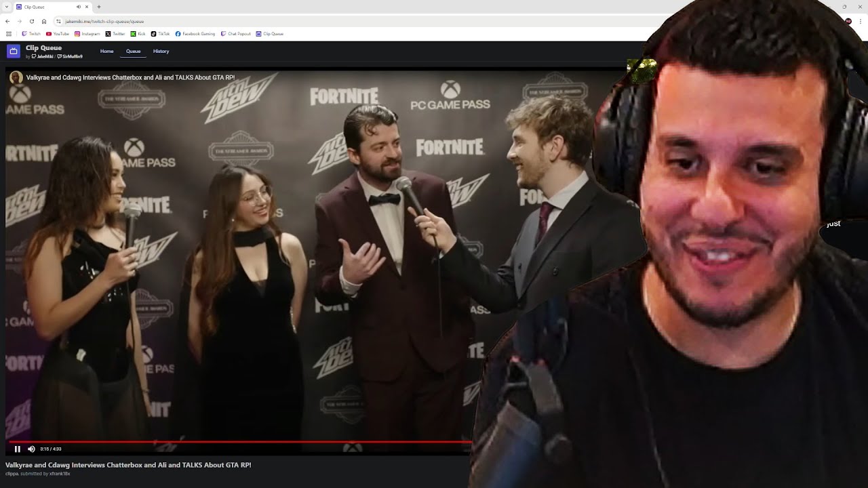Click the channel avatar in video overlay

point(16,78)
